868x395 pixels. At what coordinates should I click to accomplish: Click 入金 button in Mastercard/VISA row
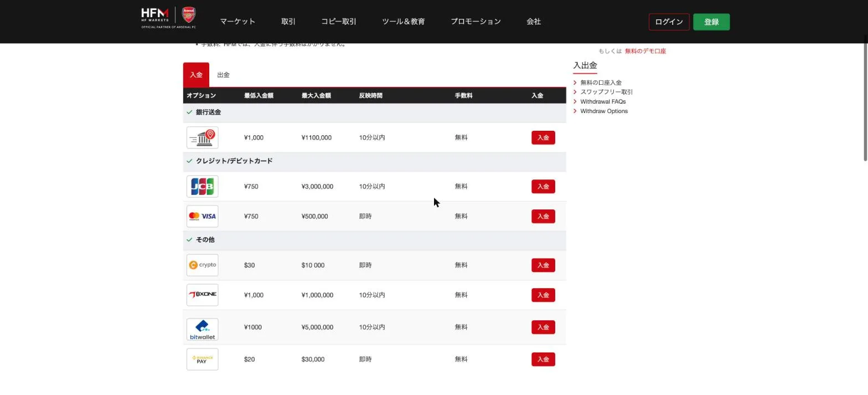[x=543, y=217]
